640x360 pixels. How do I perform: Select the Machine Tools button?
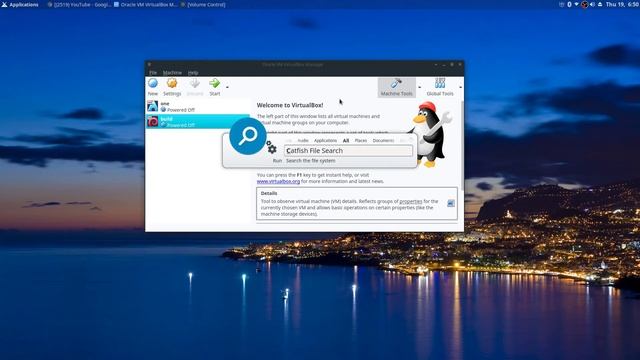[396, 87]
